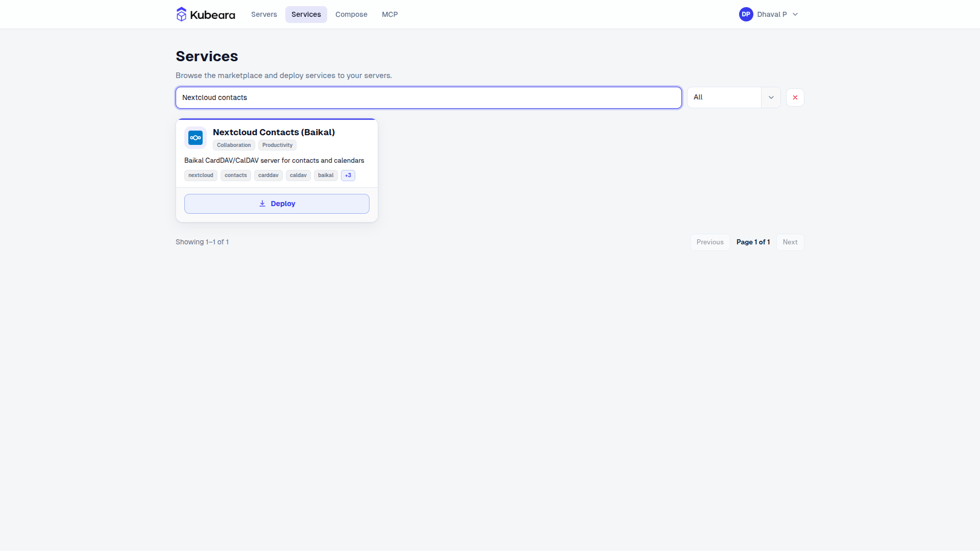The image size is (980, 551).
Task: Click the Kubeara brand name
Action: click(212, 15)
